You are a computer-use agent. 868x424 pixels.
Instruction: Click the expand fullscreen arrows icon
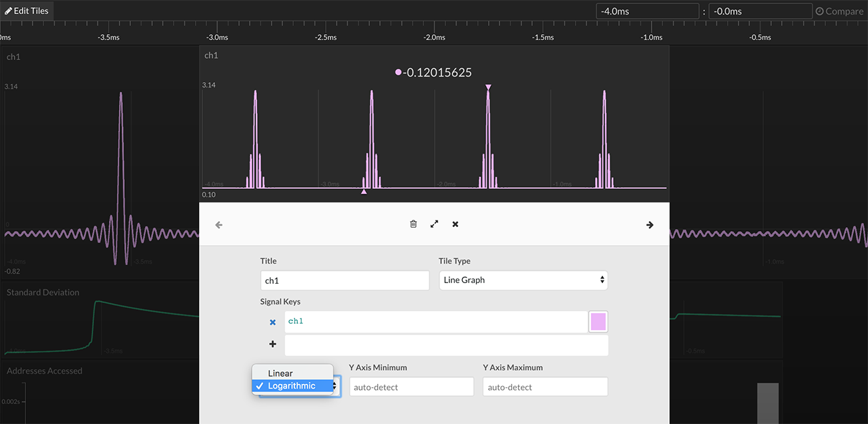[x=434, y=224]
